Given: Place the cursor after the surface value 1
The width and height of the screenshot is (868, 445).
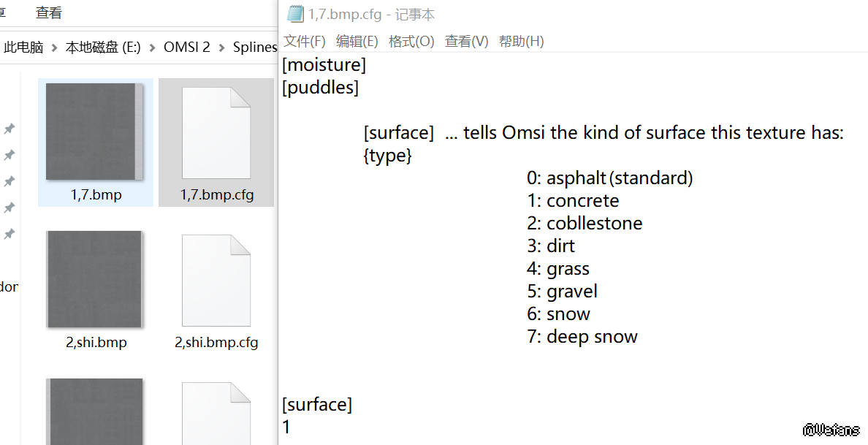Looking at the screenshot, I should (291, 427).
